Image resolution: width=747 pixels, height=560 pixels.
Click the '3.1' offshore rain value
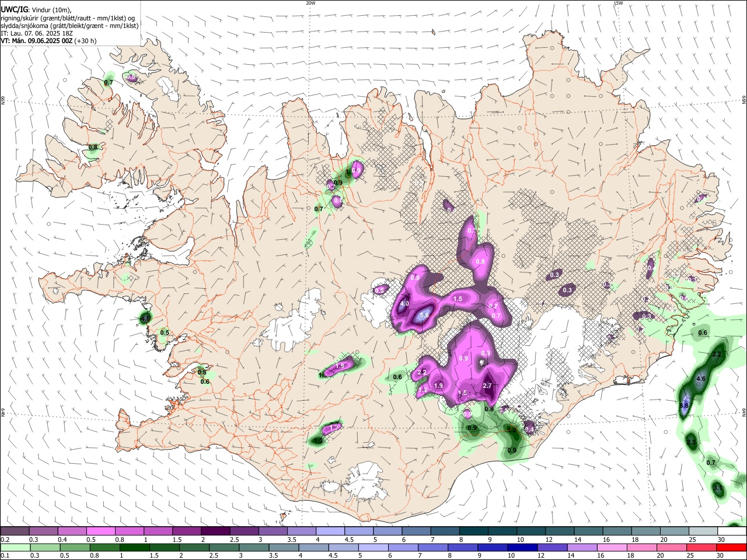[718, 487]
